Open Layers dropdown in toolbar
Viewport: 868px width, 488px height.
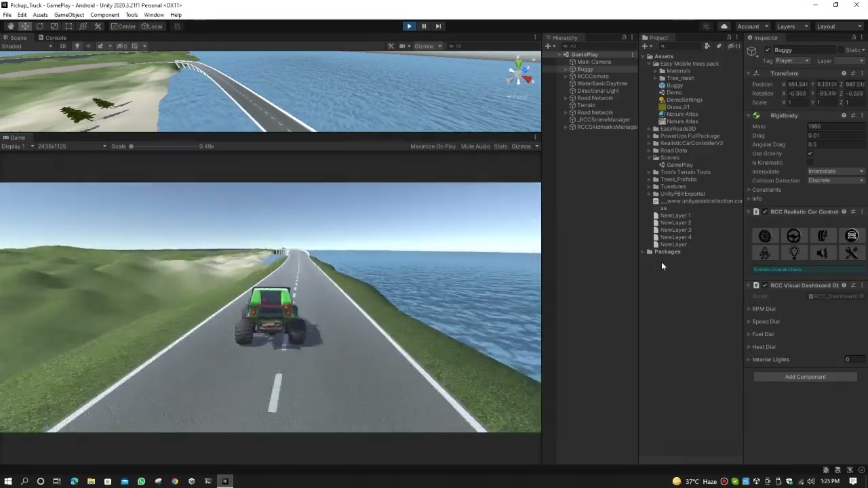click(x=791, y=26)
